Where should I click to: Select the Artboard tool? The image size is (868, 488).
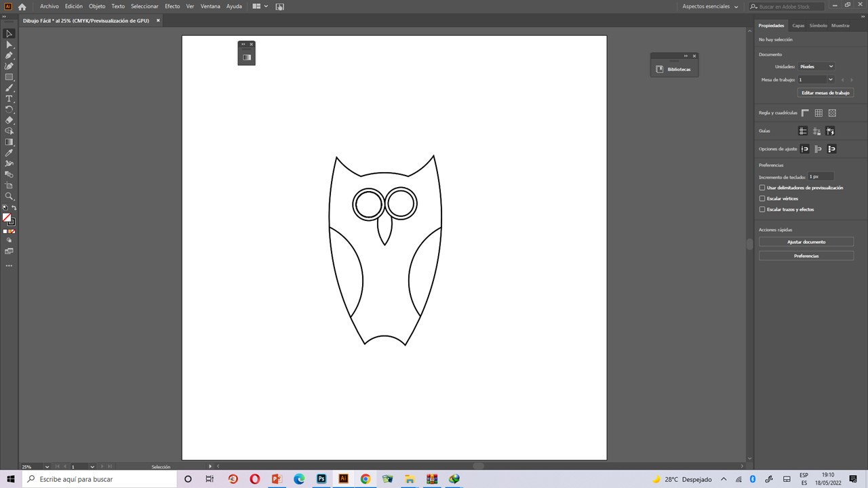pyautogui.click(x=9, y=185)
